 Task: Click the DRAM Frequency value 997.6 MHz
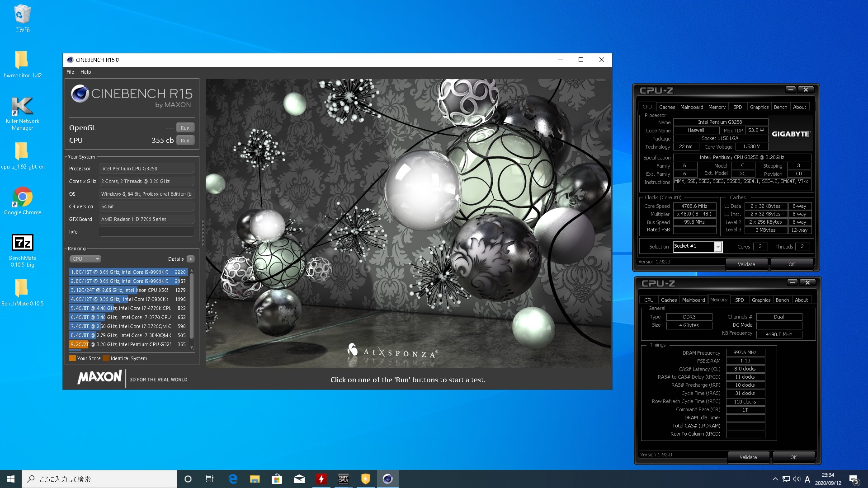(745, 352)
